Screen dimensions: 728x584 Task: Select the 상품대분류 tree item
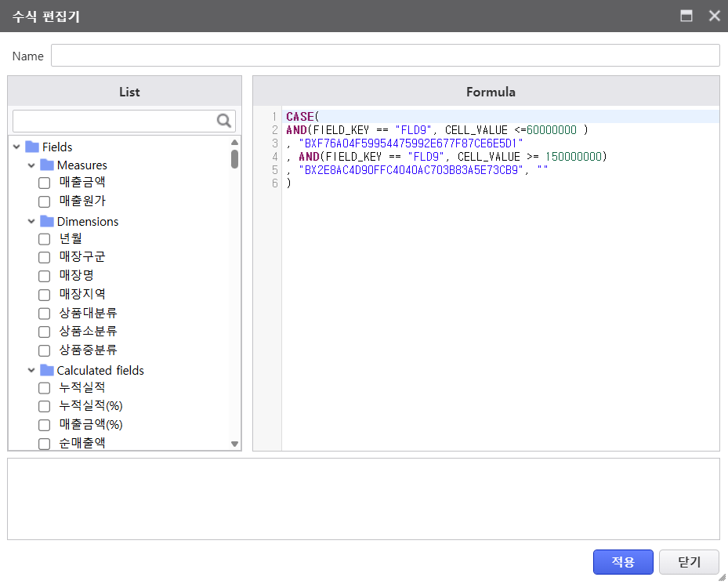pyautogui.click(x=88, y=313)
